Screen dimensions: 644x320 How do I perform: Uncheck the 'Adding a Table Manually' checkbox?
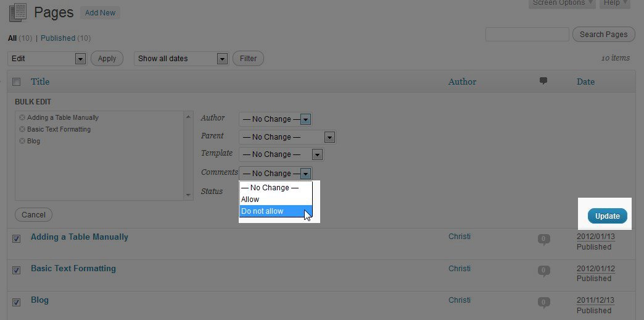17,238
